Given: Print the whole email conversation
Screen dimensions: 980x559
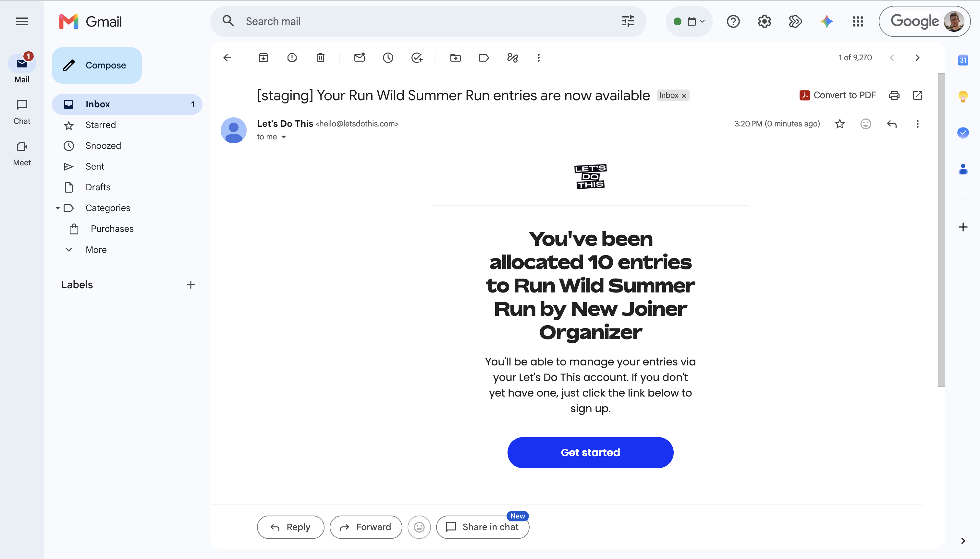Looking at the screenshot, I should (x=894, y=95).
